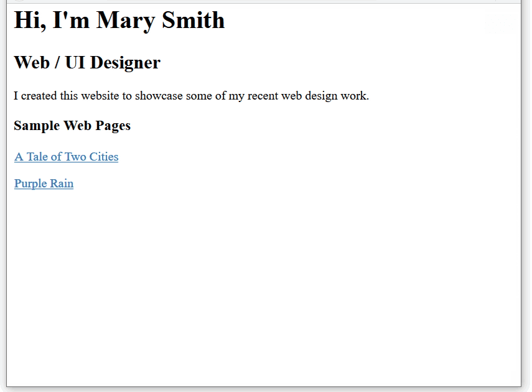Click the intro paragraph about recent work
The width and height of the screenshot is (532, 392).
191,96
